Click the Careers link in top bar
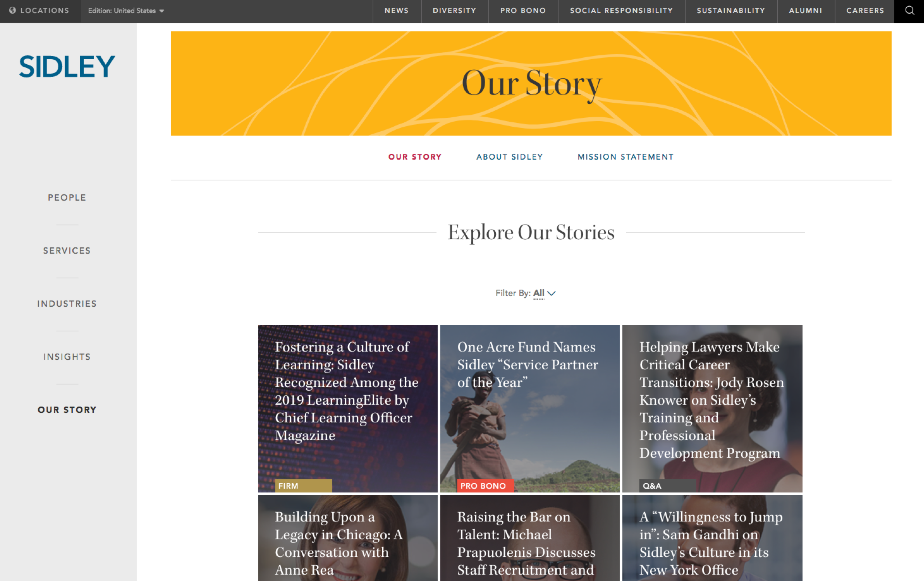Viewport: 924px width, 581px height. point(865,11)
